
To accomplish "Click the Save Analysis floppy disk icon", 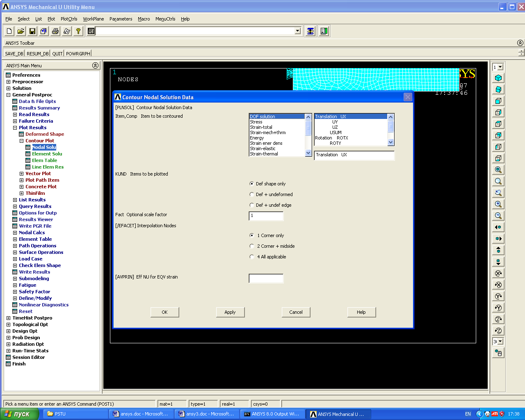I will click(32, 31).
